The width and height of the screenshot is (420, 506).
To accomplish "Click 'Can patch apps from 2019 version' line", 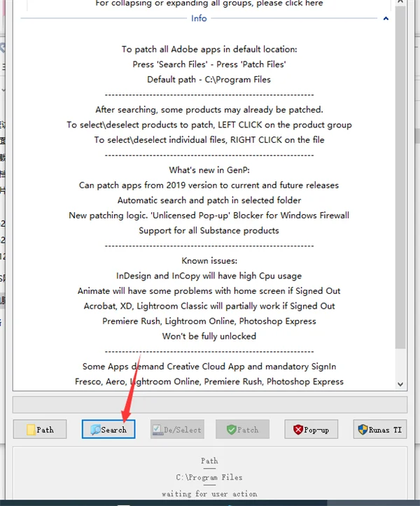I will point(209,185).
